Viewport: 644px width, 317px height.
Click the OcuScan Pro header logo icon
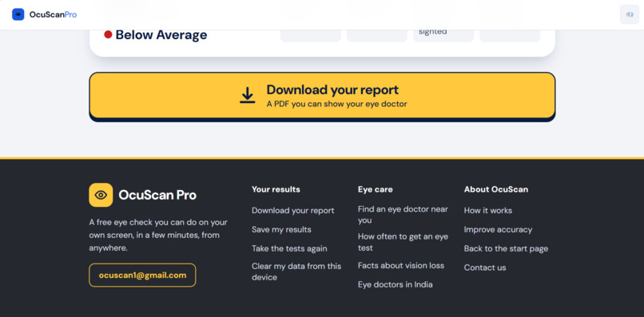point(18,14)
